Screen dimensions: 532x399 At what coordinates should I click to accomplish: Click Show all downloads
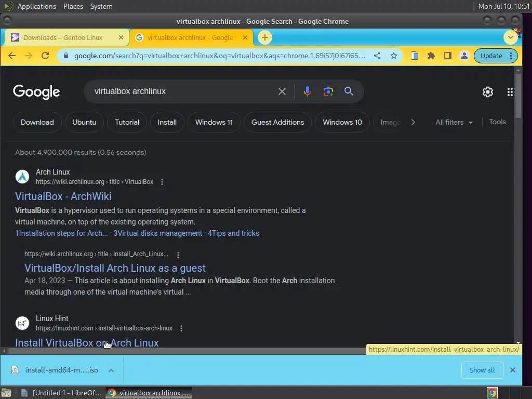click(482, 370)
